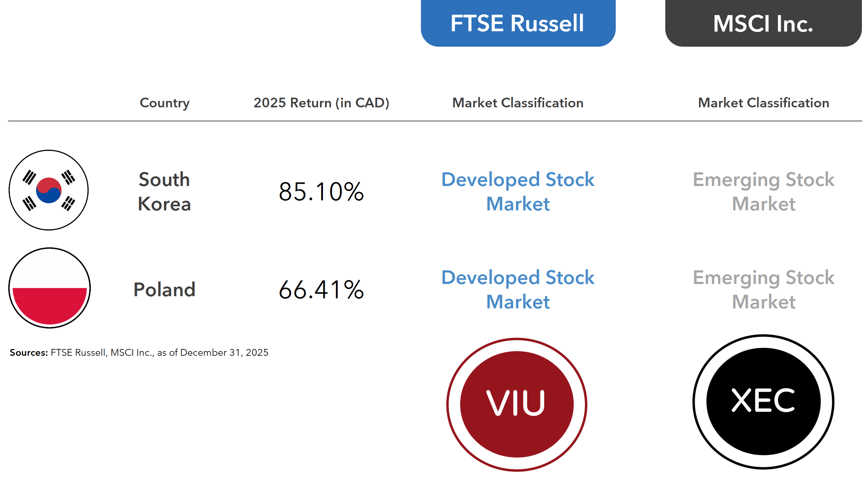Image resolution: width=868 pixels, height=480 pixels.
Task: Select the South Korea country name
Action: point(164,191)
